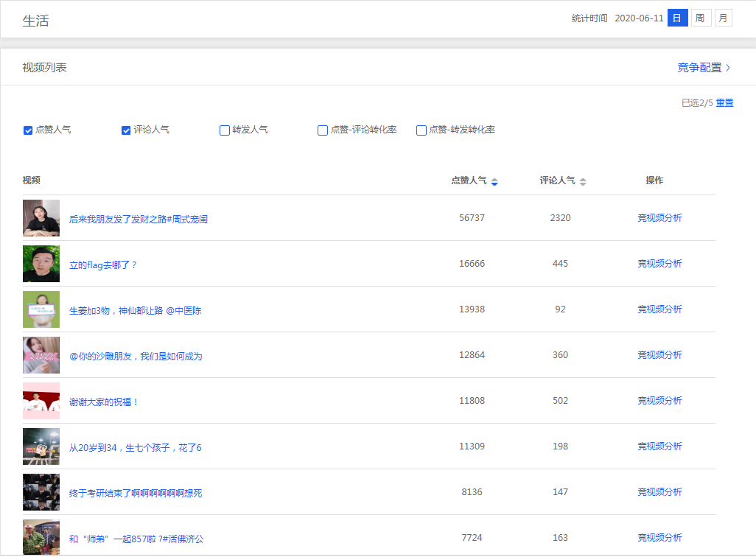This screenshot has width=756, height=557.
Task: Click the likes value 56737
Action: (472, 218)
